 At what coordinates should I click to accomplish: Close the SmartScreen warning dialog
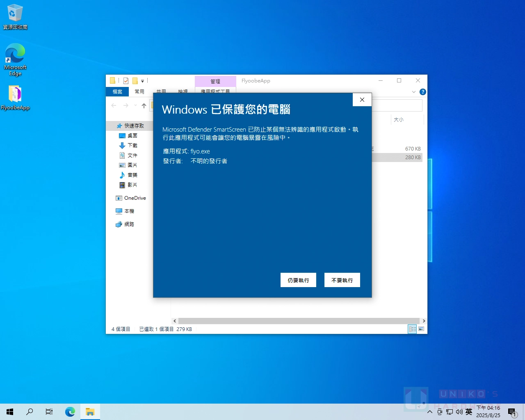coord(362,100)
